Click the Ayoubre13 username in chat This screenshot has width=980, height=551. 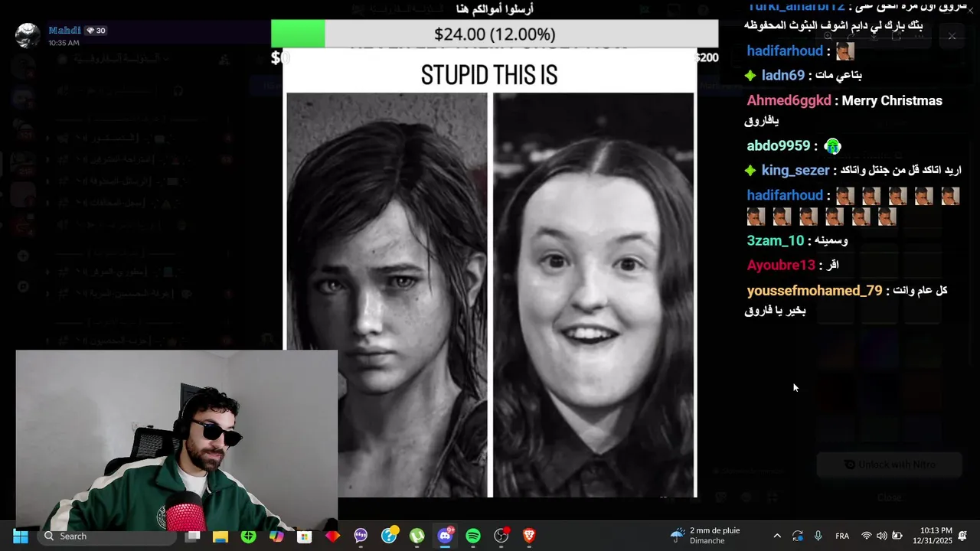(x=781, y=265)
